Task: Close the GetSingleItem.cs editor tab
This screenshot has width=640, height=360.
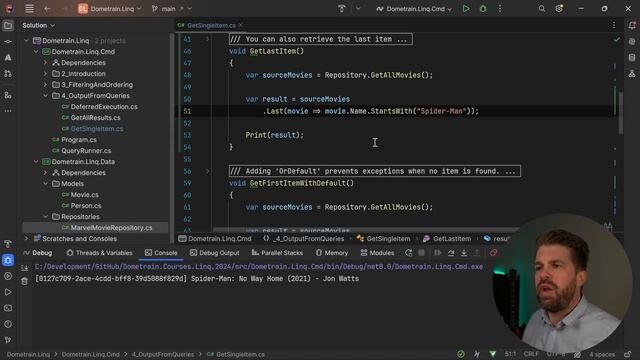Action: tap(241, 25)
